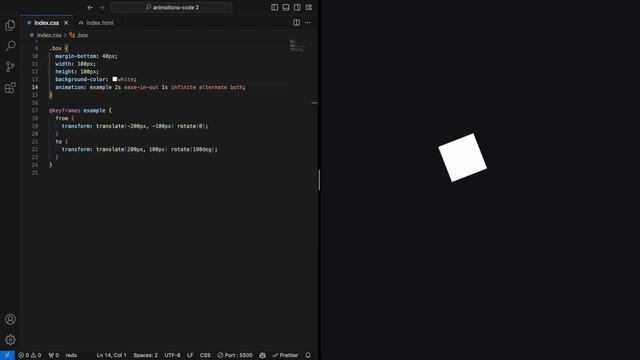
Task: Open the Search view in activity bar
Action: point(10,46)
